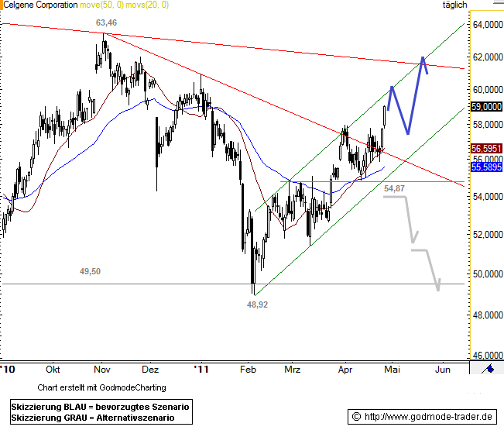Click the red 56,5951 moving average tag
504x437 pixels.
click(486, 148)
